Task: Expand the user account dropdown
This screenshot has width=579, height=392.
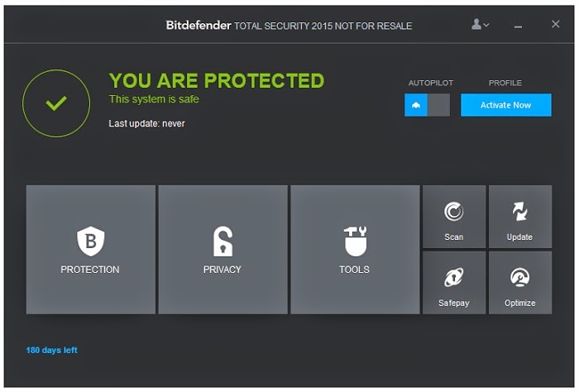Action: (480, 25)
